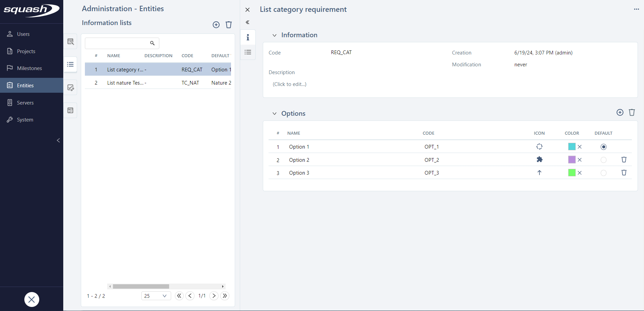The image size is (644, 311).
Task: Open Milestones in the sidebar
Action: pos(29,68)
